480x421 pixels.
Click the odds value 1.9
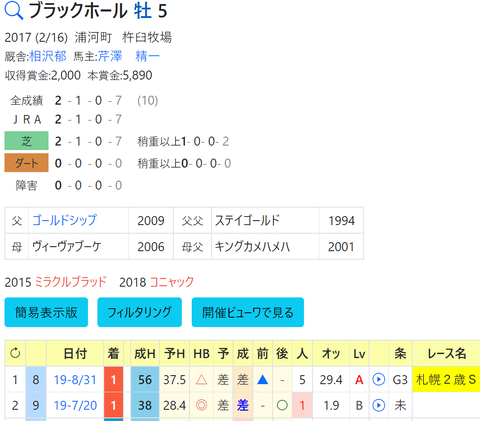pos(331,405)
